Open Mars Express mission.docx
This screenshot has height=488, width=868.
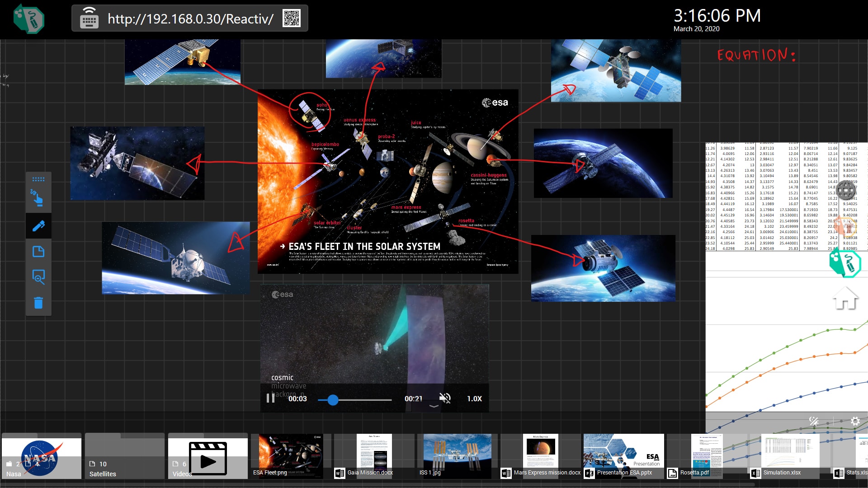tap(541, 456)
